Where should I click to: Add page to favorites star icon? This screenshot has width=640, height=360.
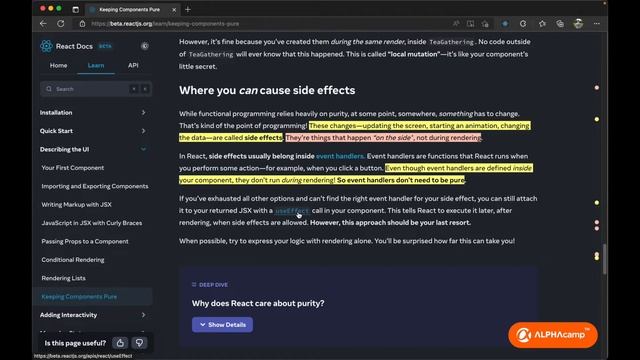(485, 24)
